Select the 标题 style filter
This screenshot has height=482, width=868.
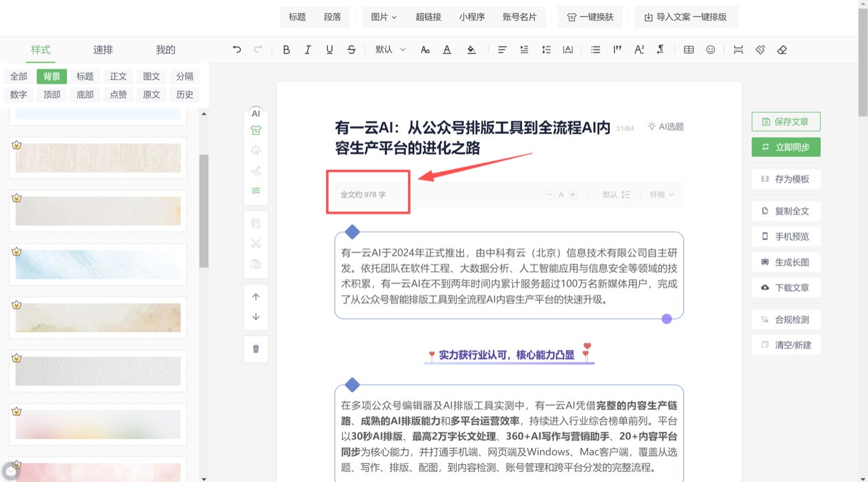85,76
